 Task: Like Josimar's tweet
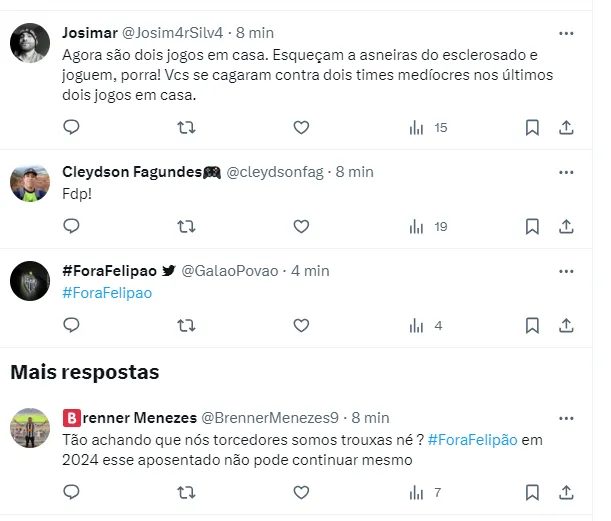(301, 127)
